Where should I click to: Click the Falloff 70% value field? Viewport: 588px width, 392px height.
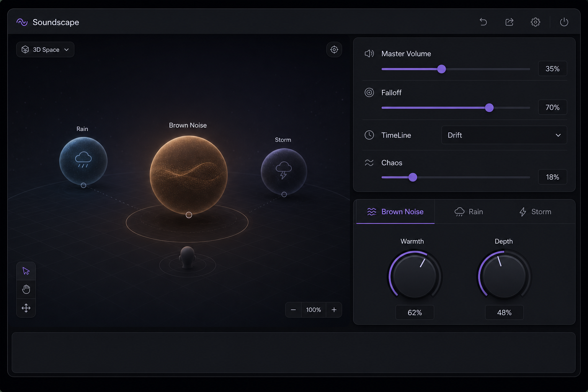click(x=552, y=107)
